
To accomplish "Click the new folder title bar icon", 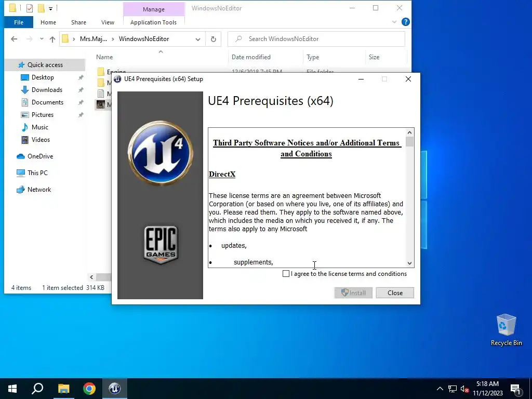I will tap(41, 8).
